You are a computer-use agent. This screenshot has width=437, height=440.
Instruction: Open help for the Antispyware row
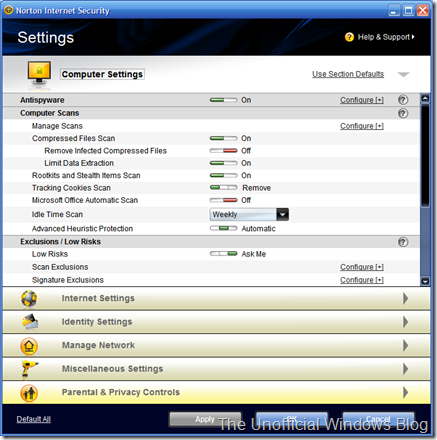403,100
